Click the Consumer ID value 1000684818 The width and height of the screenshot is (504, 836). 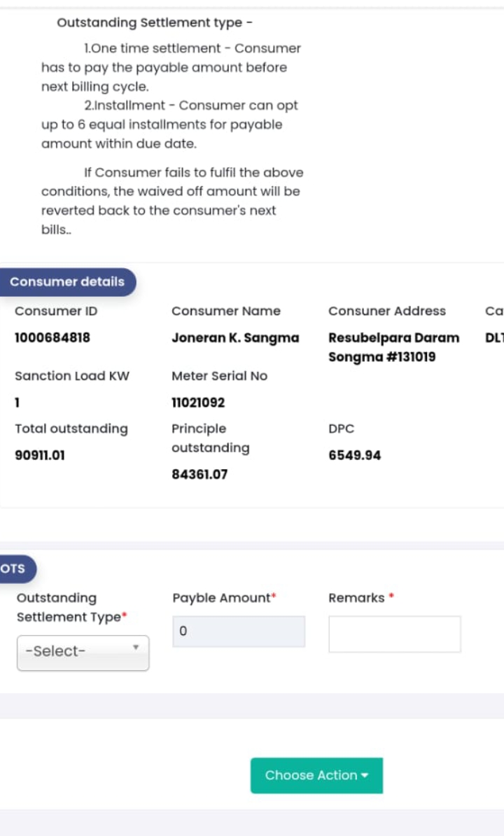coord(52,337)
